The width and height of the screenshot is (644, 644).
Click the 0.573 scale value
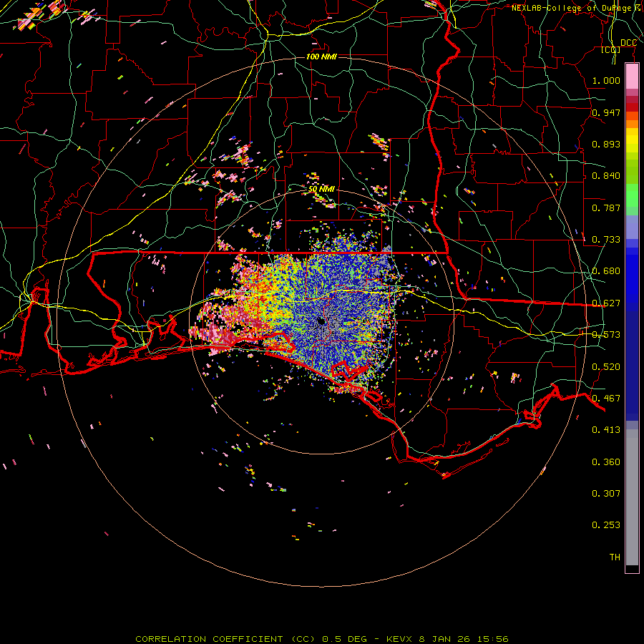click(606, 335)
